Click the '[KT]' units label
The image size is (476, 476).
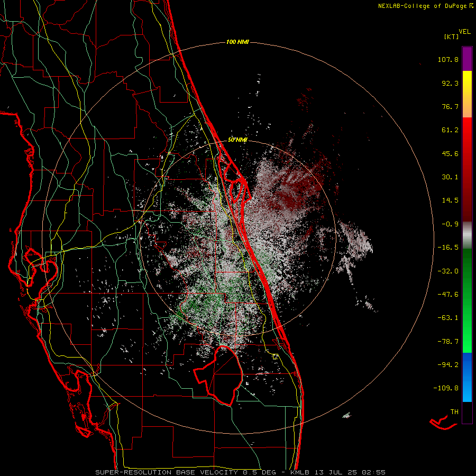(x=452, y=36)
